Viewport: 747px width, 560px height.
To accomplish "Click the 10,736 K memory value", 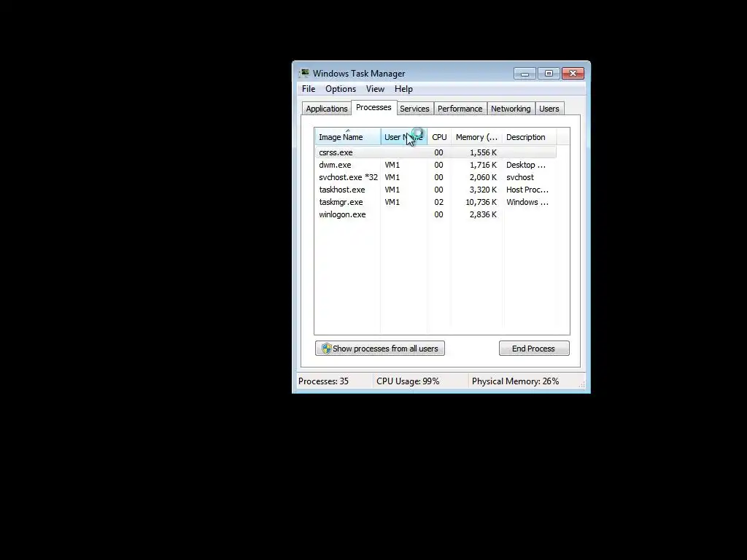I will click(481, 202).
